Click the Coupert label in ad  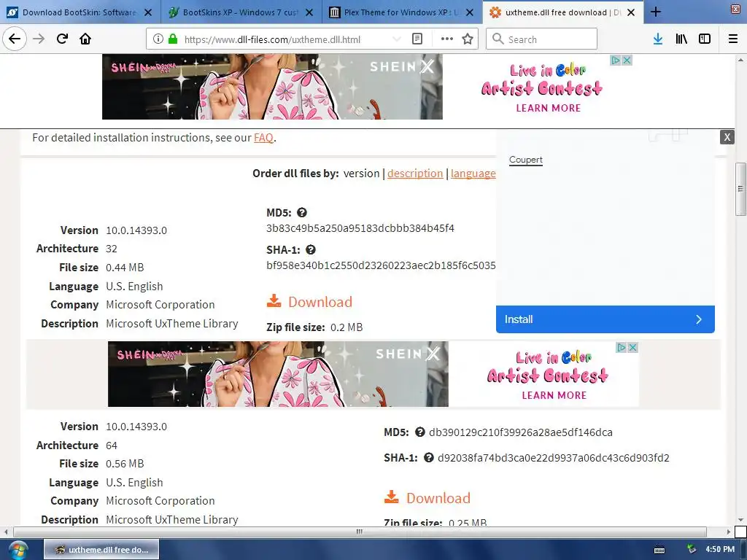[x=526, y=160]
